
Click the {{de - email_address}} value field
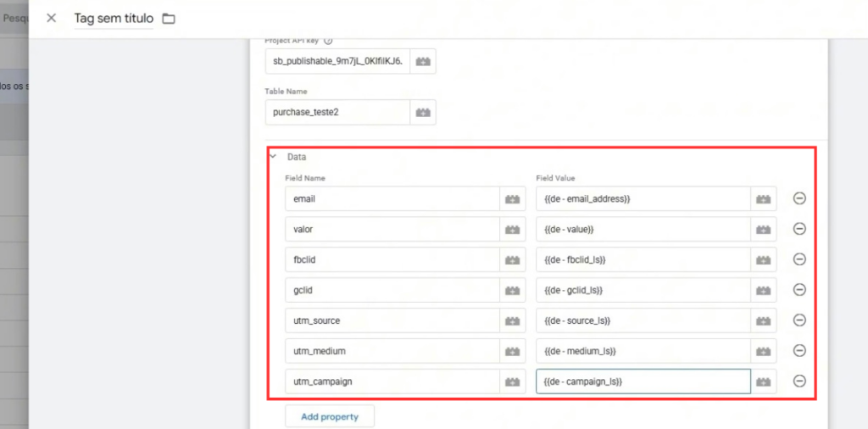tap(643, 198)
